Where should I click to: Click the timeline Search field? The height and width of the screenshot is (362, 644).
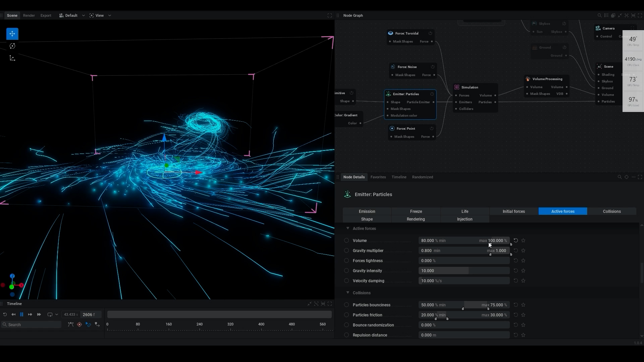[x=31, y=324]
